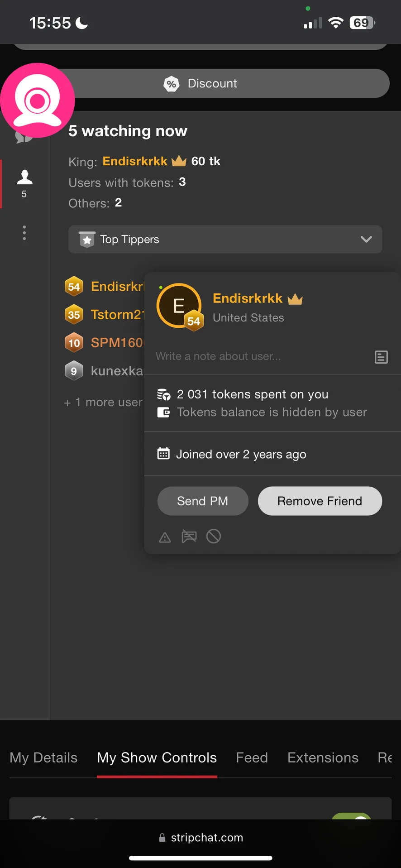This screenshot has height=868, width=401.
Task: Open the Feed tab
Action: tap(252, 758)
